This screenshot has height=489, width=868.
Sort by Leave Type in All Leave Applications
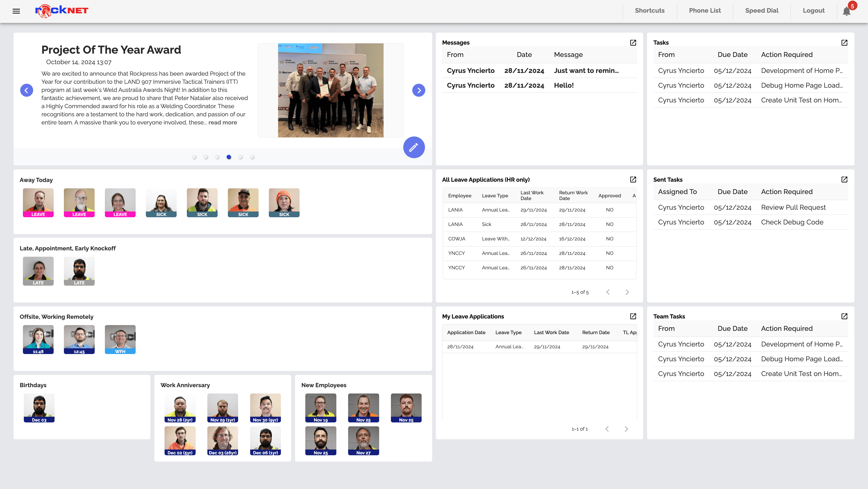(495, 196)
